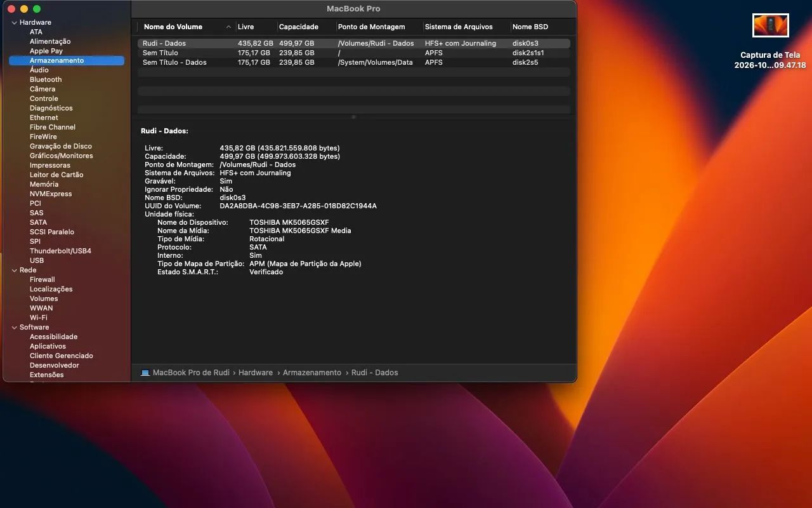Select Armazenamento in the sidebar
Viewport: 812px width, 508px height.
point(67,60)
